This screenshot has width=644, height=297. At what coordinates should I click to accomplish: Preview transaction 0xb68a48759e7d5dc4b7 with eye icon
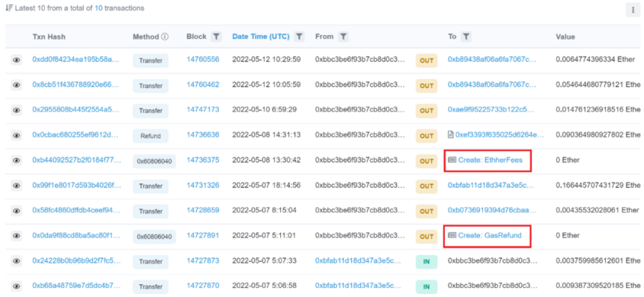(16, 287)
